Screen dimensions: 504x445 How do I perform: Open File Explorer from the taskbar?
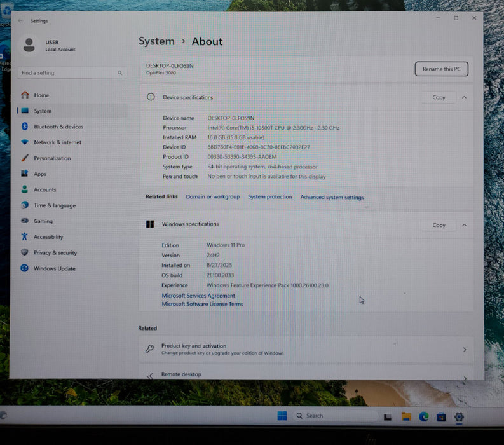pos(406,416)
